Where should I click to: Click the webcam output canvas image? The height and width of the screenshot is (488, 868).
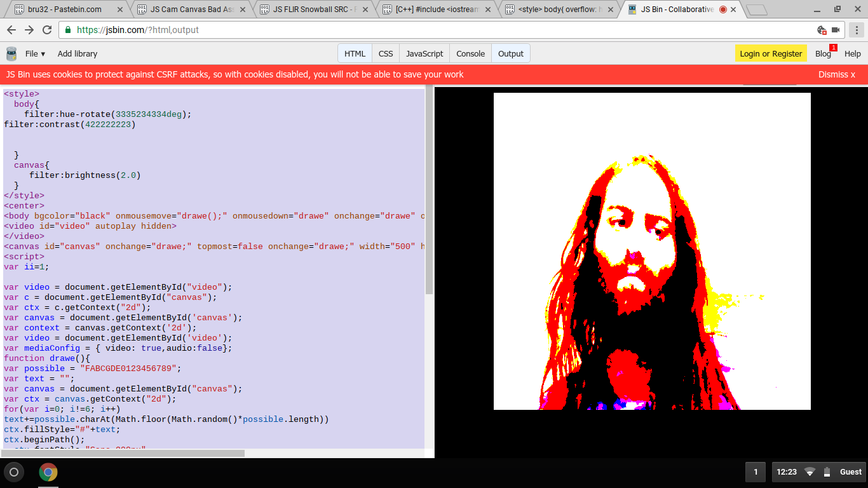(x=652, y=251)
